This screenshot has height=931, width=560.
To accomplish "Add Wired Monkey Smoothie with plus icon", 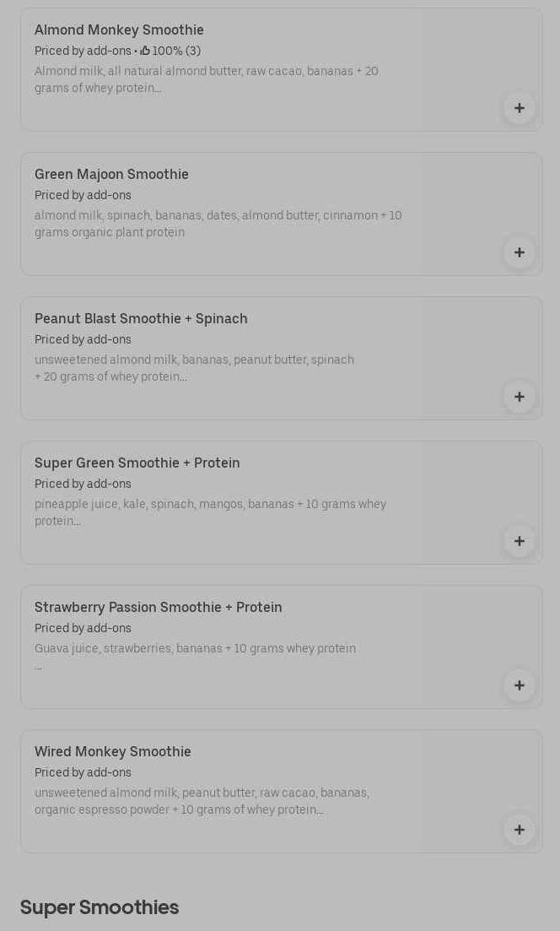I will [519, 830].
